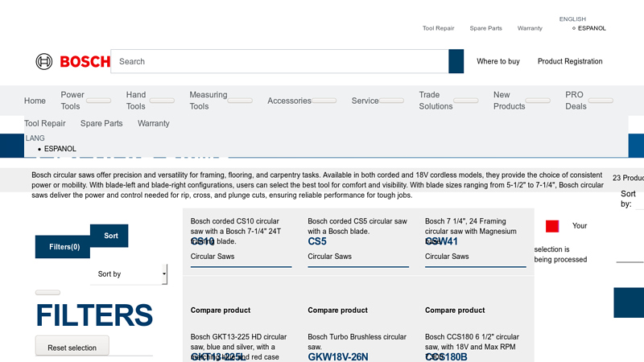Open the Service submenu toggle
Screen dimensions: 644x362
coord(391,101)
